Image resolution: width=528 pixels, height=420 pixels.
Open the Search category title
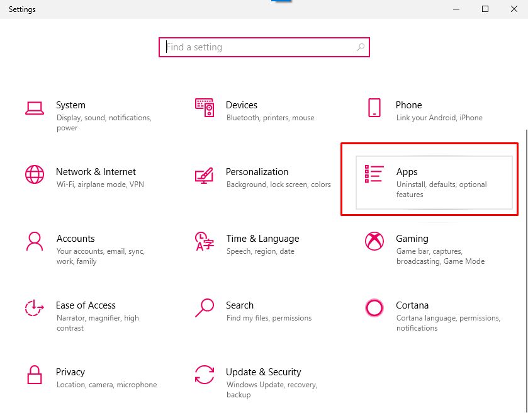pyautogui.click(x=240, y=305)
